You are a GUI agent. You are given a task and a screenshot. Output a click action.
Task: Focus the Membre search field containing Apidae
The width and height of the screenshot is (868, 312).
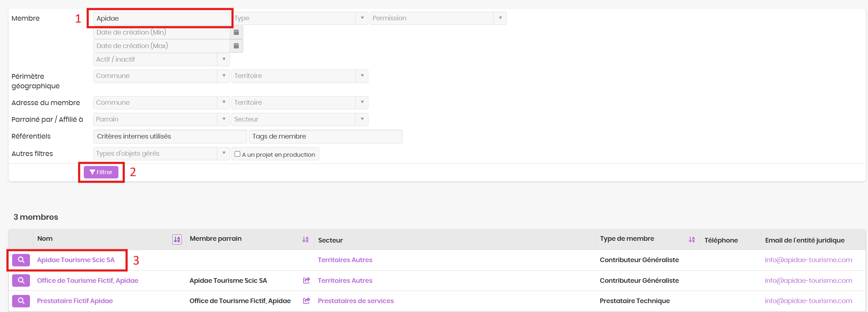(x=162, y=19)
